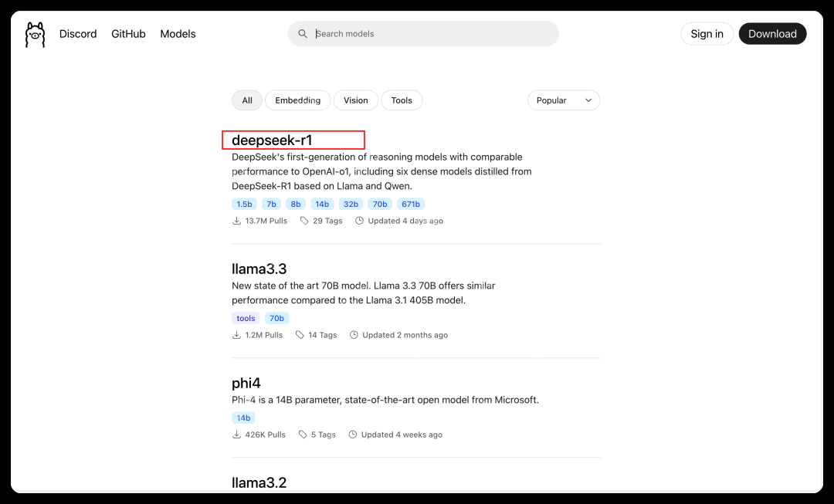Image resolution: width=834 pixels, height=504 pixels.
Task: Click the 14b tag under phi4
Action: click(243, 418)
